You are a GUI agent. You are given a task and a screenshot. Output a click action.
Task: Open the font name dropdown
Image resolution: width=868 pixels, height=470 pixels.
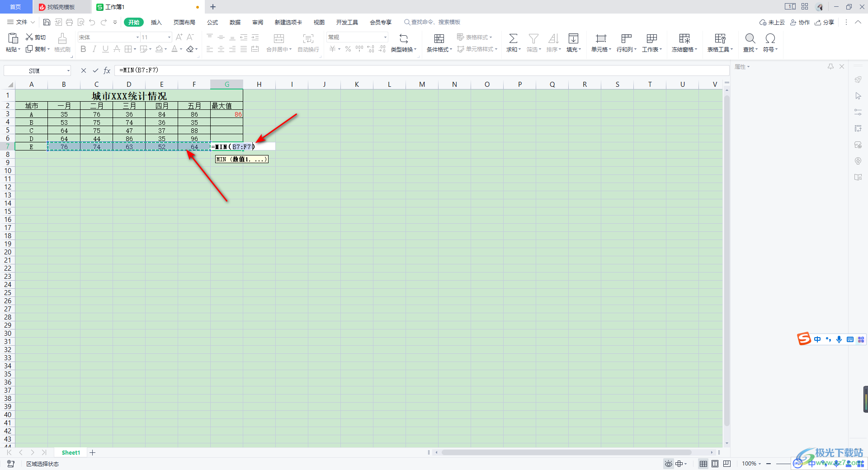pos(137,37)
